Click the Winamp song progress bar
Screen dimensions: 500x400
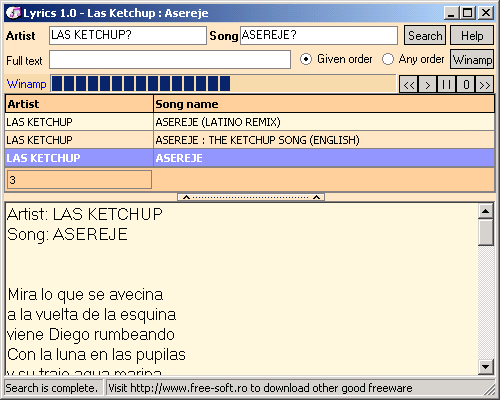[x=223, y=83]
